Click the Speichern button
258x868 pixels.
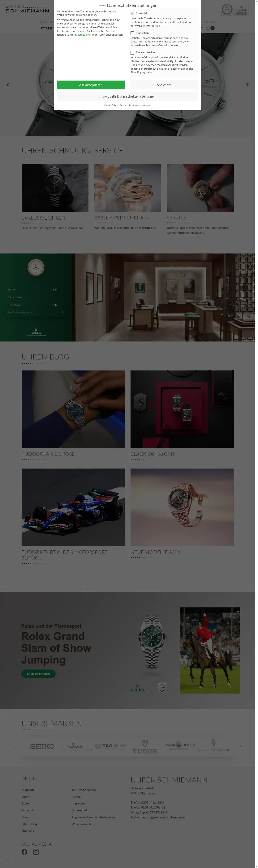(164, 85)
